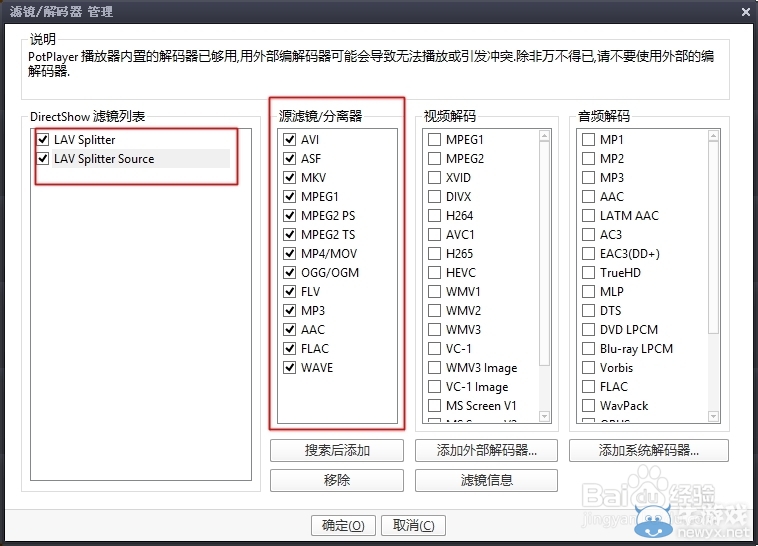Toggle MPEG2 PS splitter checkbox
758x546 pixels.
point(290,216)
